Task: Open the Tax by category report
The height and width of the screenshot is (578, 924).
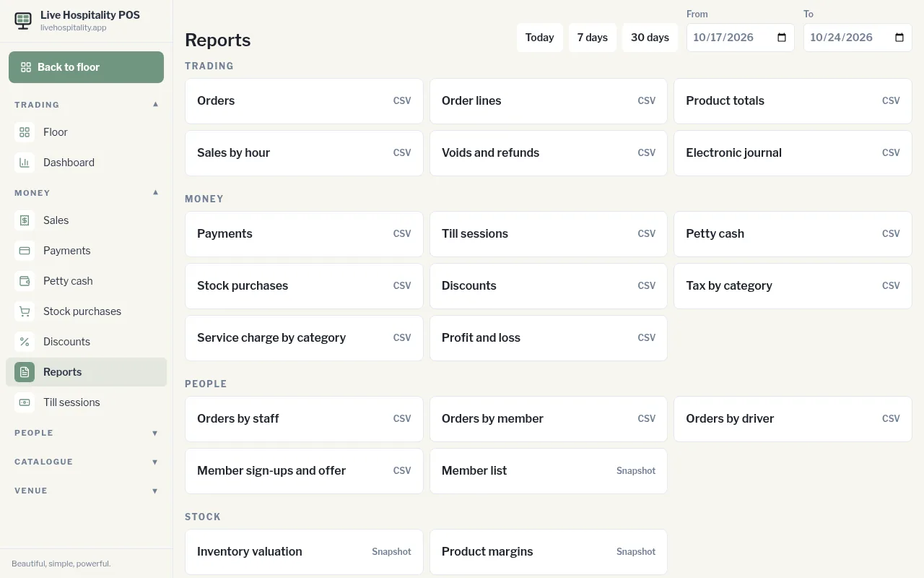Action: click(x=793, y=286)
